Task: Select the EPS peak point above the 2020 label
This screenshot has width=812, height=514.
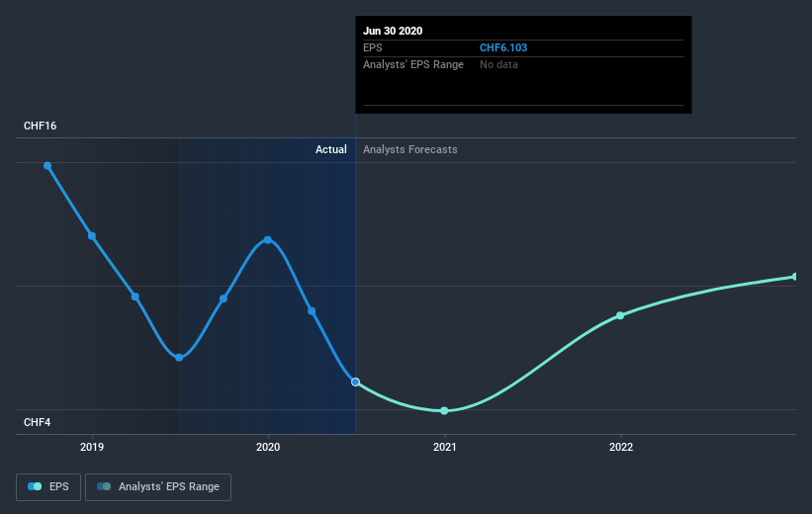Action: point(268,240)
